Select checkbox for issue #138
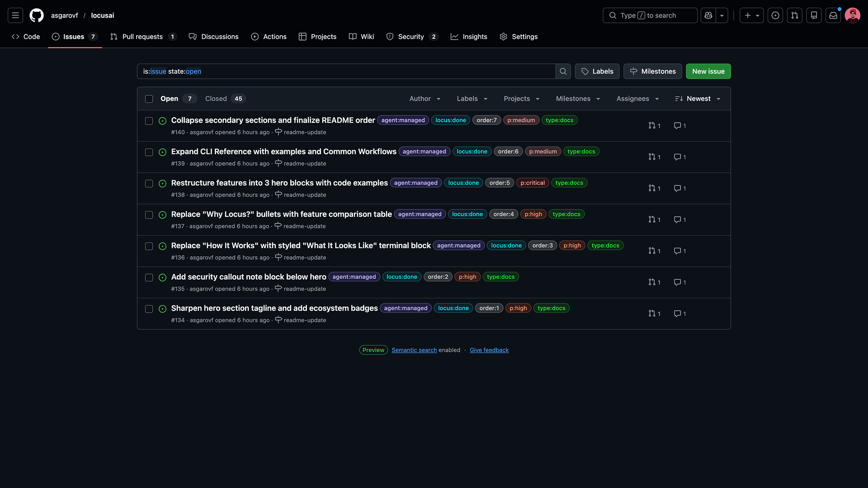The height and width of the screenshot is (488, 868). (x=149, y=183)
